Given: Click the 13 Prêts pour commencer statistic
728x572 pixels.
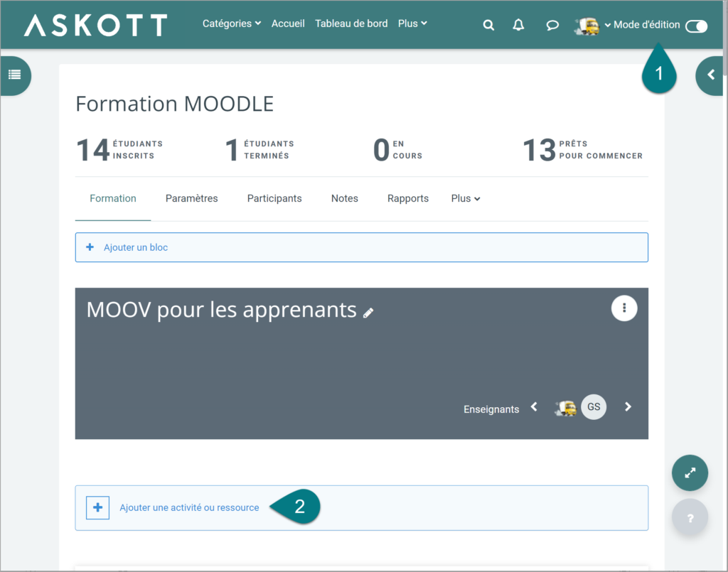Looking at the screenshot, I should [x=583, y=150].
